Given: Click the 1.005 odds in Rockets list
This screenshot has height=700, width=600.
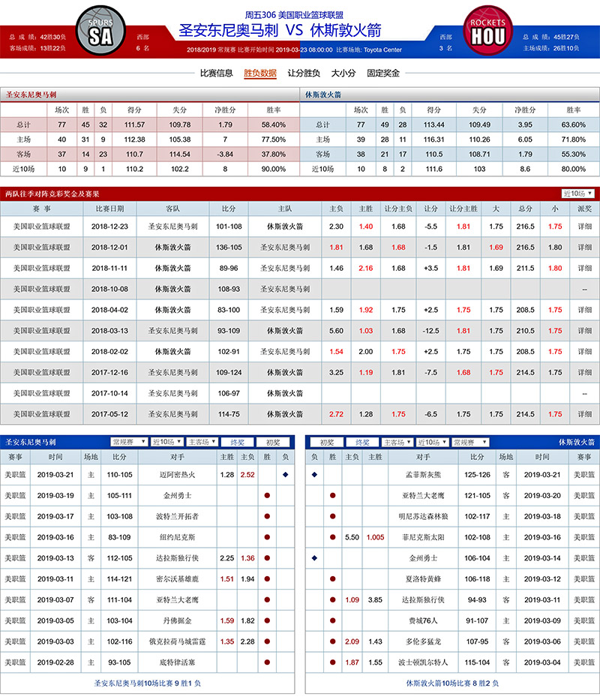Looking at the screenshot, I should click(x=376, y=537).
